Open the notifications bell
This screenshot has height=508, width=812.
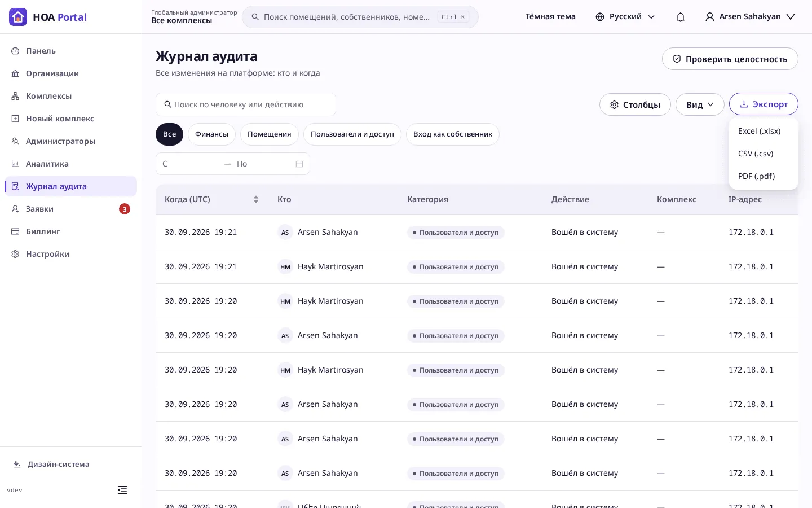(681, 17)
